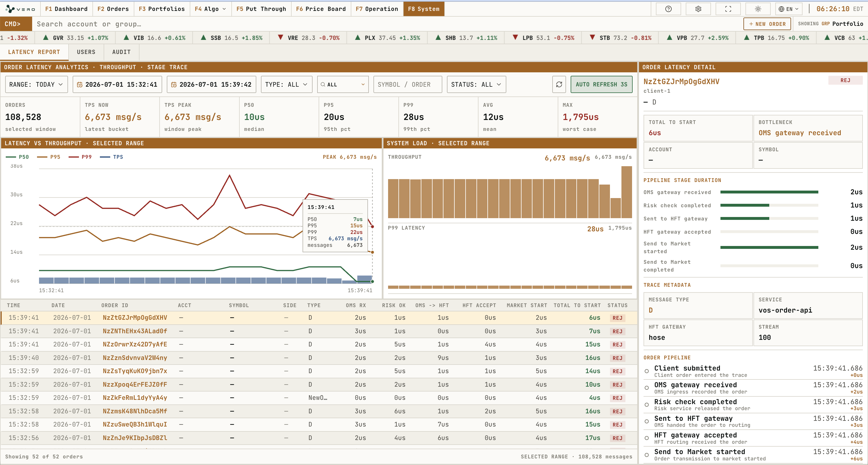Click the start datetime 15:32:41 field
This screenshot has height=465, width=868.
tap(117, 84)
